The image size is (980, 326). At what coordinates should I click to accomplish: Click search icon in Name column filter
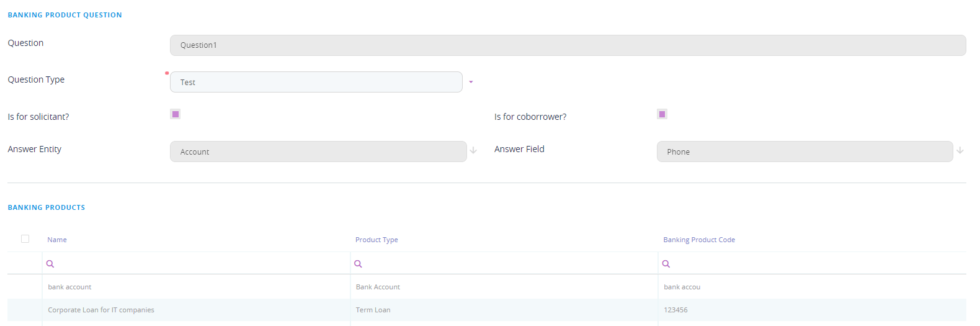coord(50,264)
